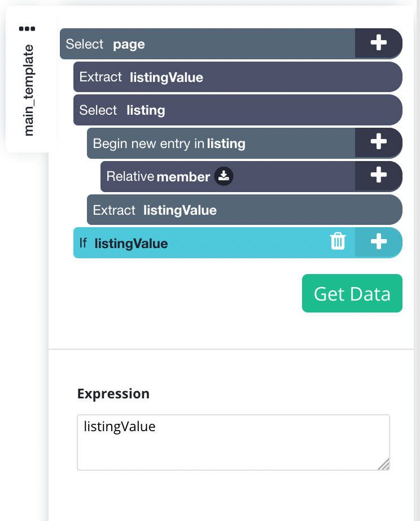Click the resize handle of Expression box
Screen dimensions: 420x521
pyautogui.click(x=384, y=464)
